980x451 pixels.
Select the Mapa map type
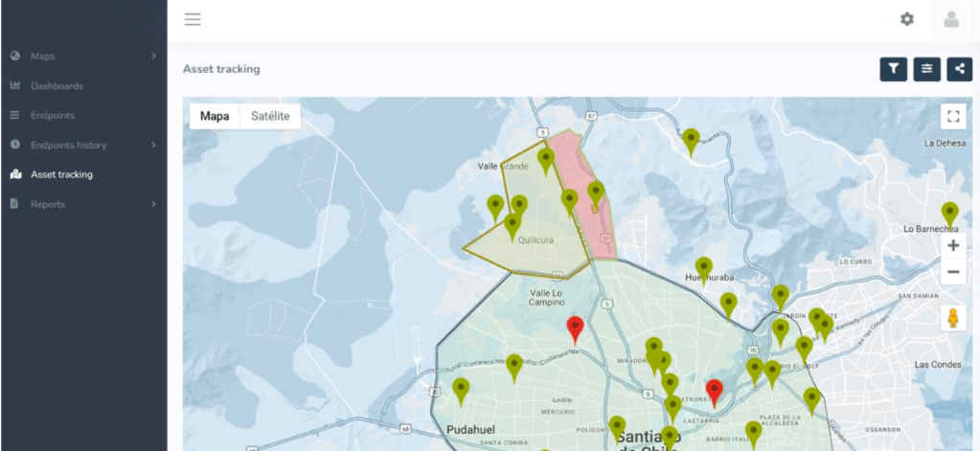tap(215, 117)
